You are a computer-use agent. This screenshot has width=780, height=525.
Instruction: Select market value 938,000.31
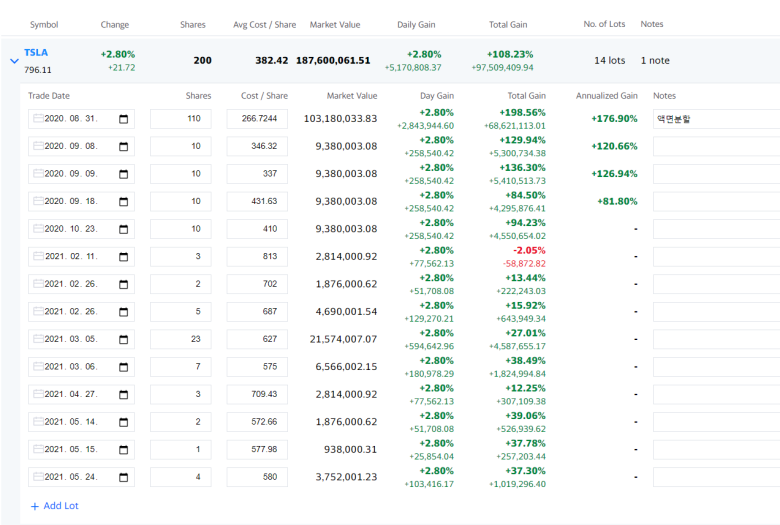(x=350, y=449)
